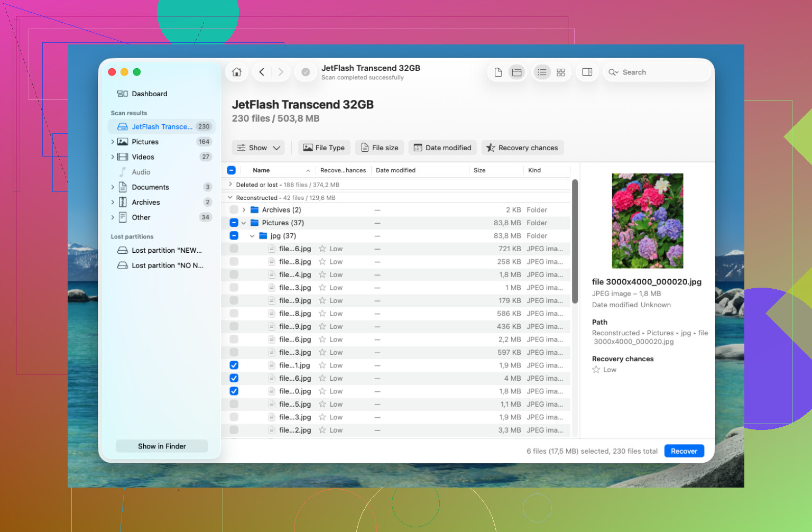Expand Documents in the sidebar

click(x=113, y=187)
